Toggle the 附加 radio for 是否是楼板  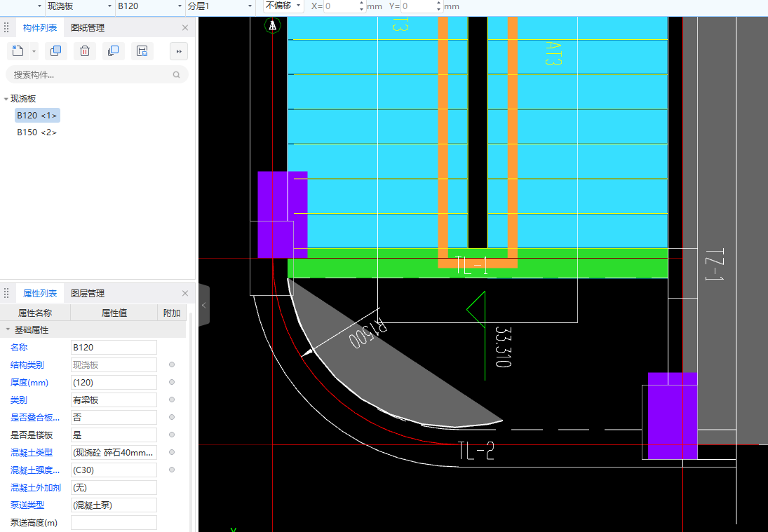pos(172,435)
